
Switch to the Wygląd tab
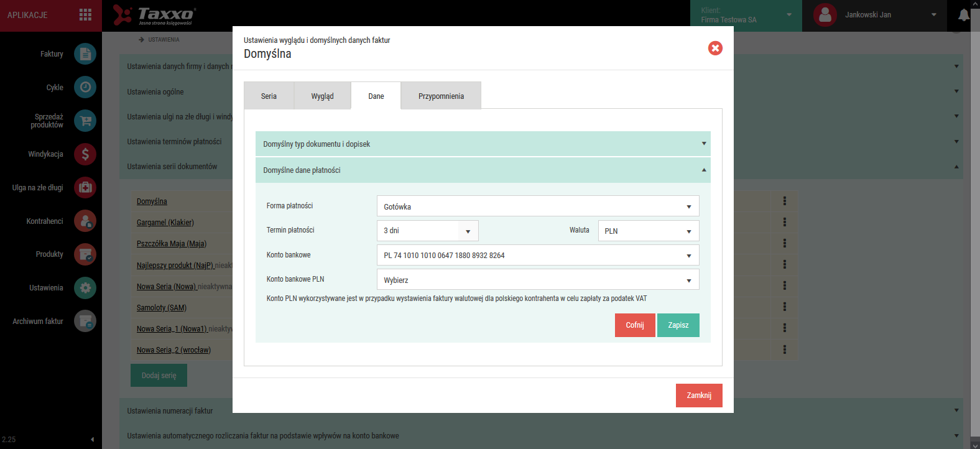[x=322, y=96]
